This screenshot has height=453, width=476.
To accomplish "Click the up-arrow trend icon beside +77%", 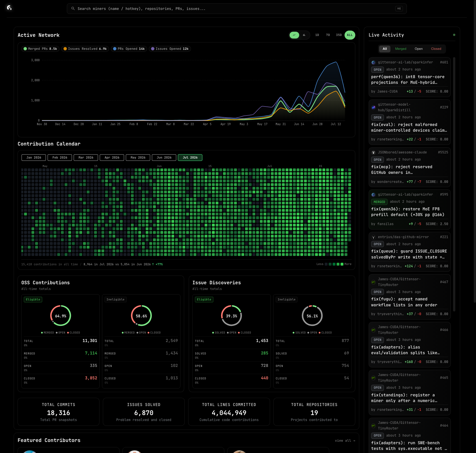I will [x=153, y=264].
